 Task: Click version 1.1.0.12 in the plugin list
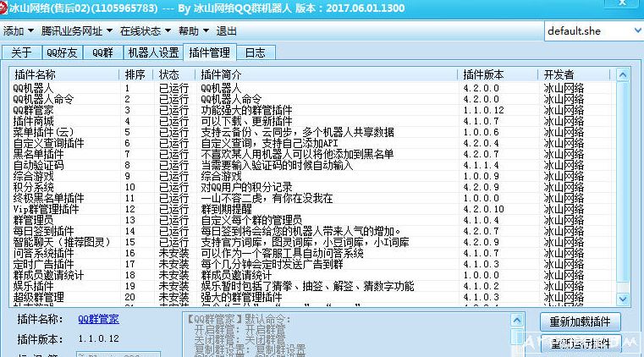[483, 110]
